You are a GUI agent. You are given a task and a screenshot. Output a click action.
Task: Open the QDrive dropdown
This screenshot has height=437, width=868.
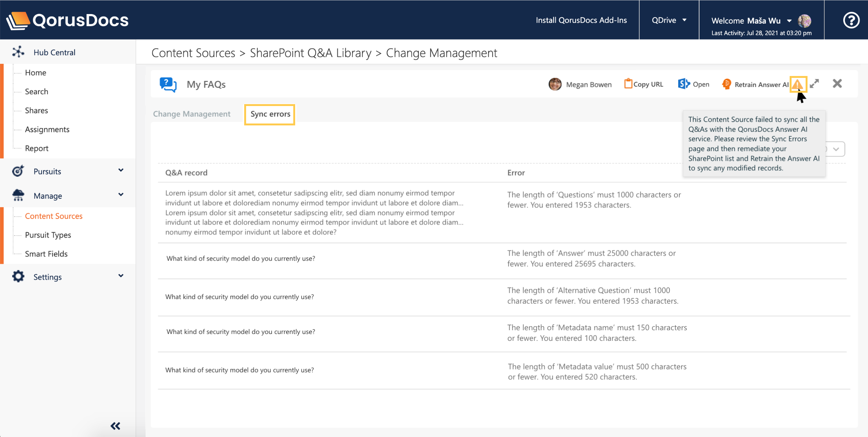tap(669, 20)
